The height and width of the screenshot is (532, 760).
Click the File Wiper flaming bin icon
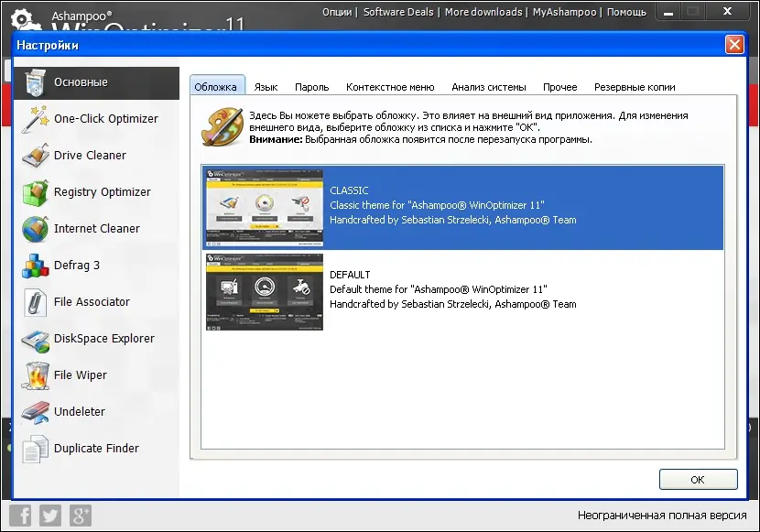pyautogui.click(x=36, y=375)
